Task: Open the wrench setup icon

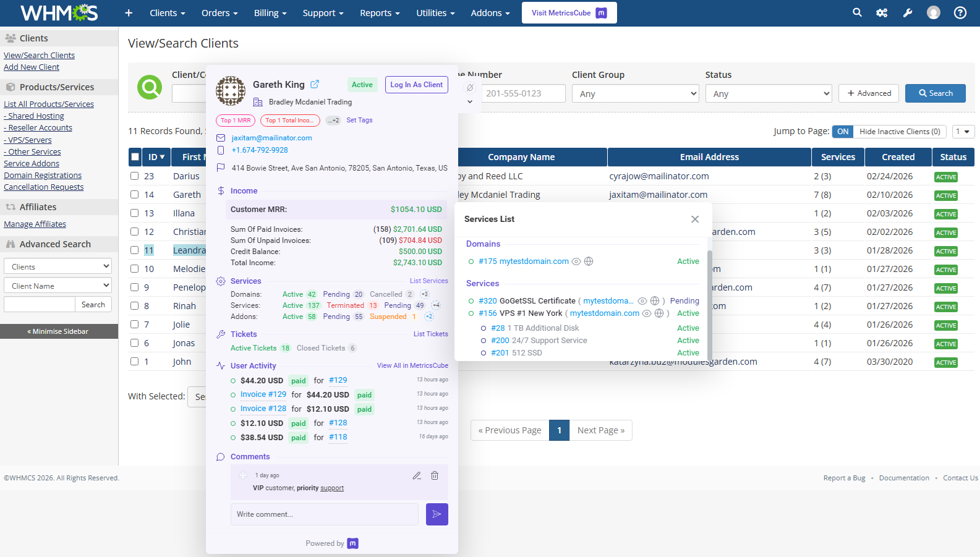Action: (908, 12)
